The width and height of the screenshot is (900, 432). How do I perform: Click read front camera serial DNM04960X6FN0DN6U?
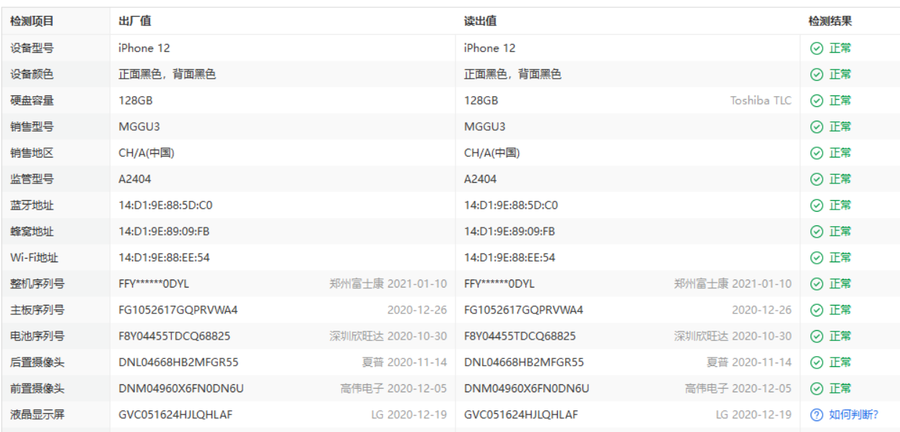click(526, 389)
